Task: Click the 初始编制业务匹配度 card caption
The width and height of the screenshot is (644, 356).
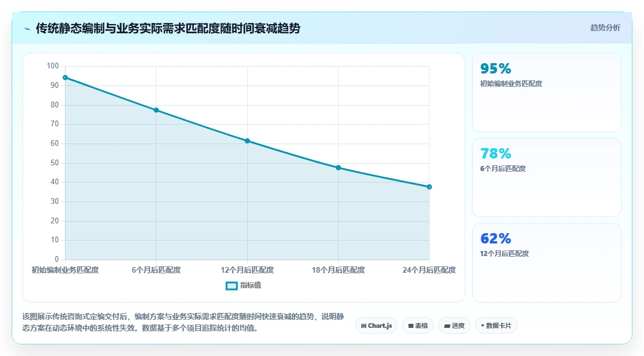Action: coord(511,84)
